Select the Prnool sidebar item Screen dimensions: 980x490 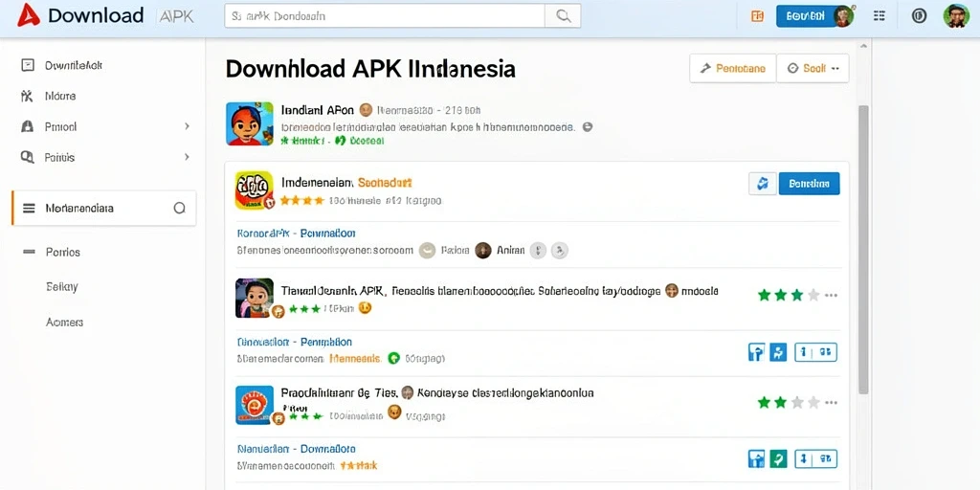(x=60, y=126)
